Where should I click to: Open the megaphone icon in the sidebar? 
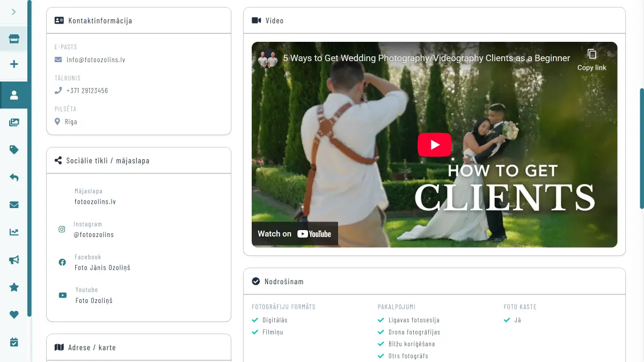pyautogui.click(x=14, y=260)
